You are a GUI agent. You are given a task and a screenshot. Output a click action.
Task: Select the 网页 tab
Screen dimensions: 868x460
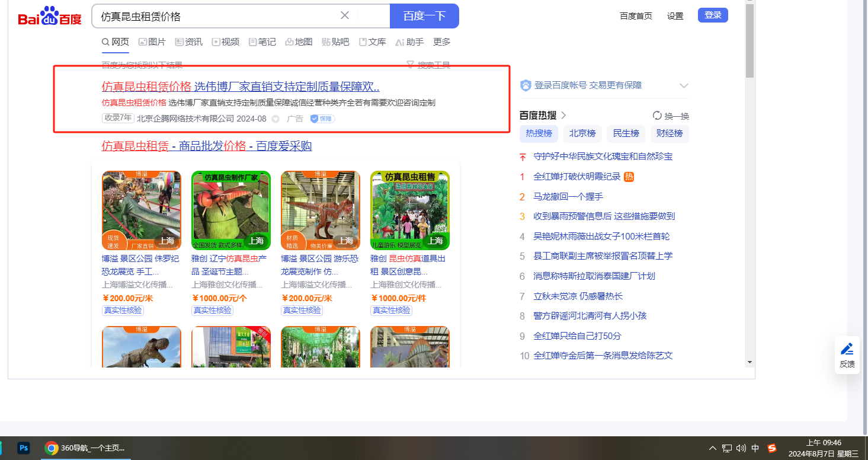pyautogui.click(x=116, y=41)
